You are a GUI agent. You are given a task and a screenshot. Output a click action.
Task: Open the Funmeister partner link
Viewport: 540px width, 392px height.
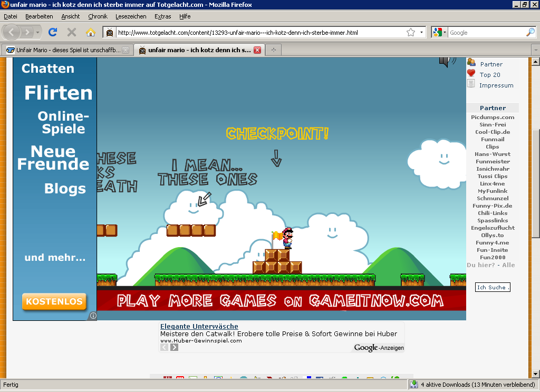[493, 161]
